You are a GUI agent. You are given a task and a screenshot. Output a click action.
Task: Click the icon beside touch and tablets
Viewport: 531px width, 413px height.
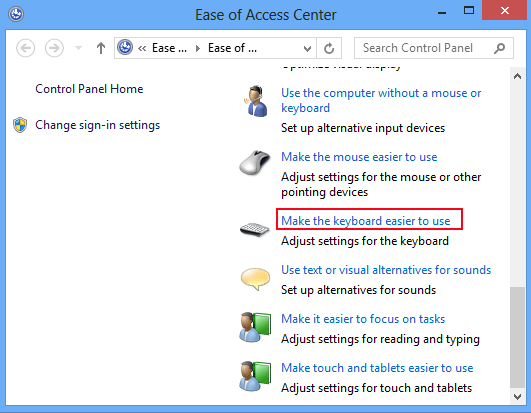[255, 376]
